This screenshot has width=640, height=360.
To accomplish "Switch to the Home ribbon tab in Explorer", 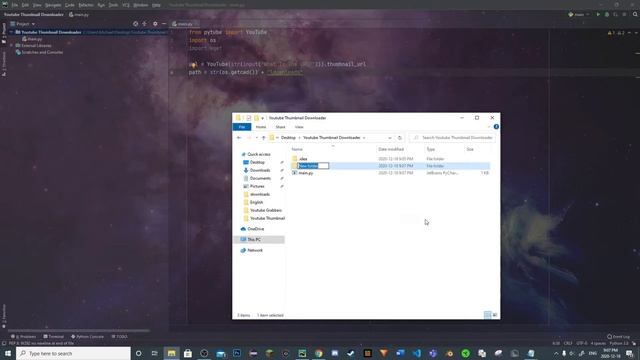I will tap(261, 127).
